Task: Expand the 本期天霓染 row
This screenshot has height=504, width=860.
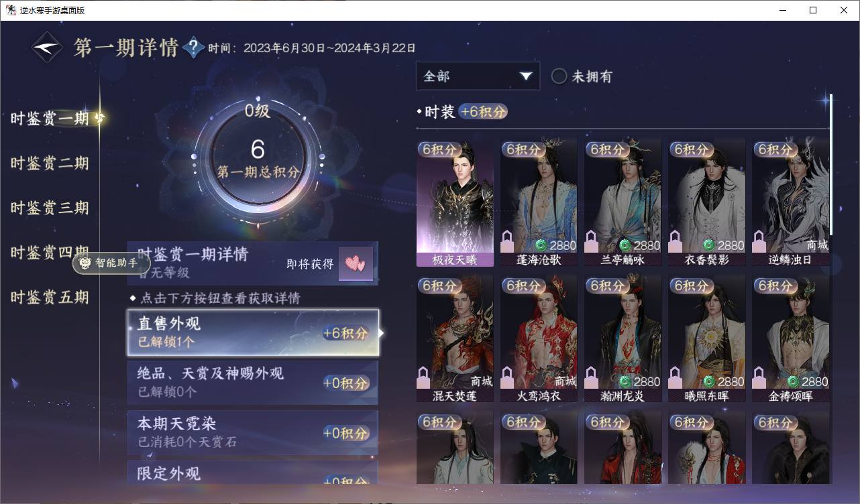Action: [253, 433]
